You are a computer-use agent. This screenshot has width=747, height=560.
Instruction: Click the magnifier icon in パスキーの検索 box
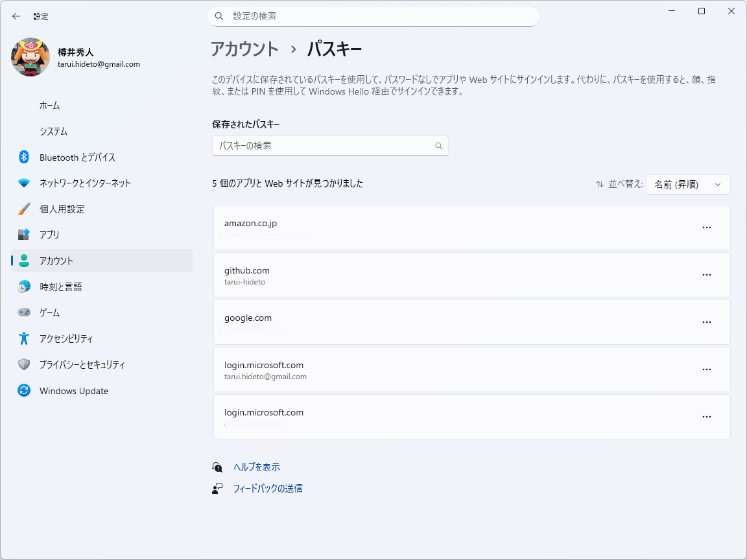(x=439, y=146)
